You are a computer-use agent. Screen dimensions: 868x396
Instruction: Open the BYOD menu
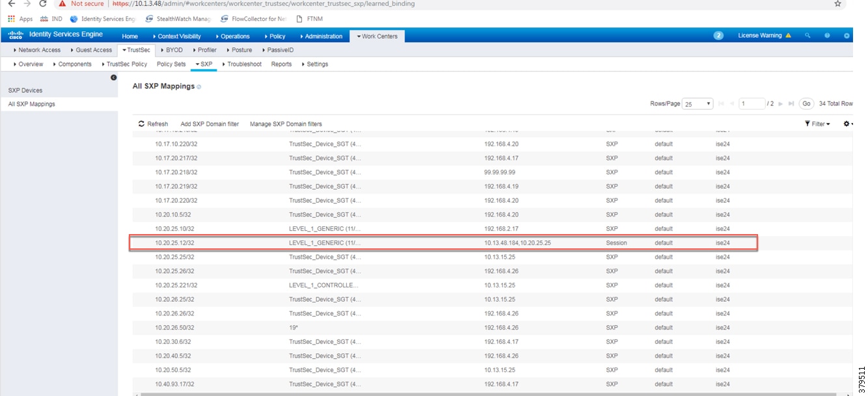[171, 50]
